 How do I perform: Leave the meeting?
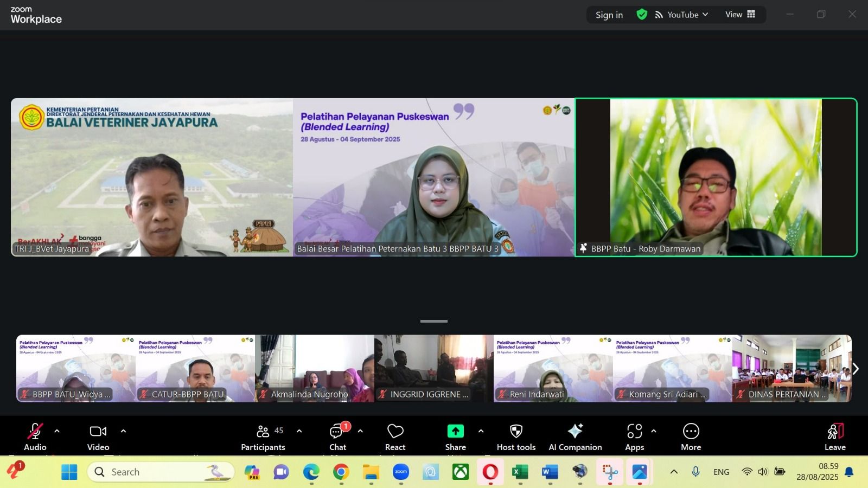click(x=835, y=436)
